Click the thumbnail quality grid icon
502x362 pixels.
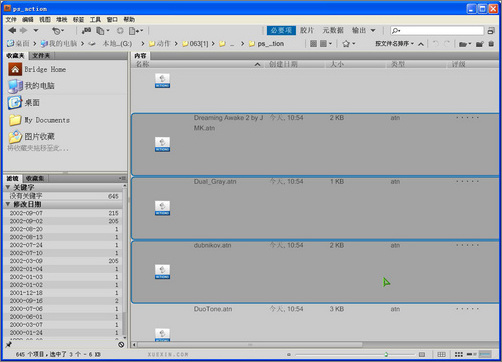click(313, 44)
